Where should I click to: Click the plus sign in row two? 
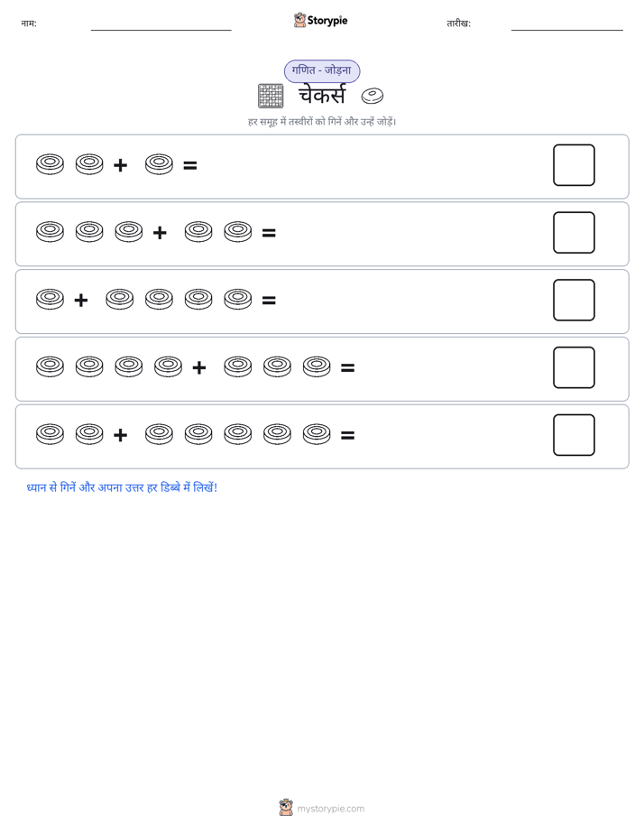click(160, 233)
